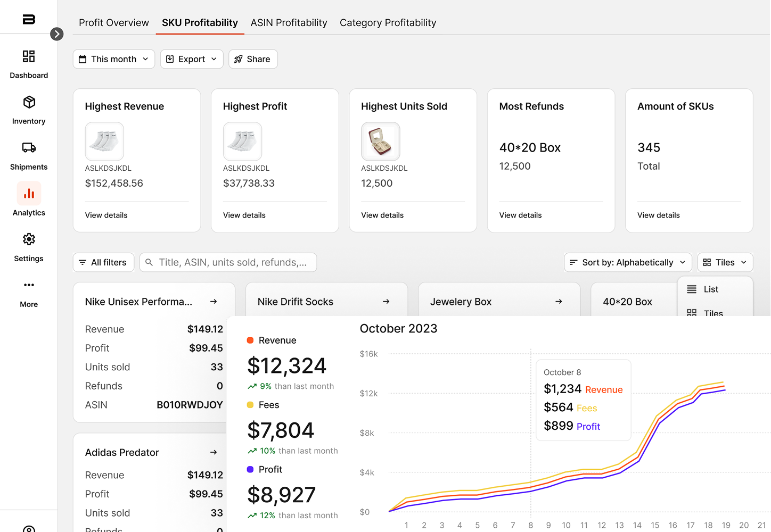Open Nike Drift Socks card arrow
The width and height of the screenshot is (771, 532).
click(x=386, y=302)
